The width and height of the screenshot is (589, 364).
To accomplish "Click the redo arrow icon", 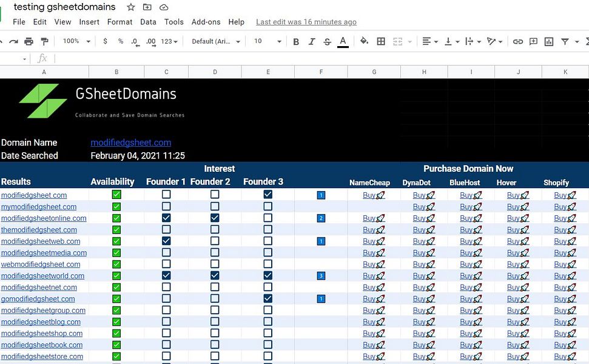I will 13,41.
